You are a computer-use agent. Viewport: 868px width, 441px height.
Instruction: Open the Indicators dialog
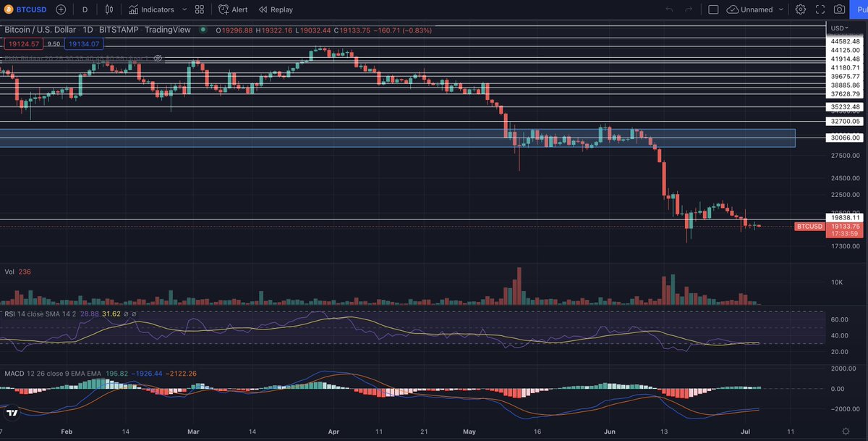(x=151, y=9)
